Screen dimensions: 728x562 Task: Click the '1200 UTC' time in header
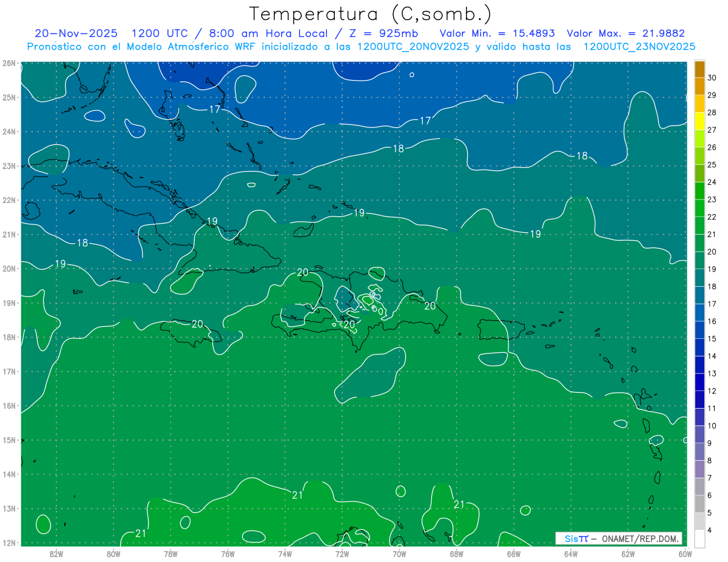[160, 33]
